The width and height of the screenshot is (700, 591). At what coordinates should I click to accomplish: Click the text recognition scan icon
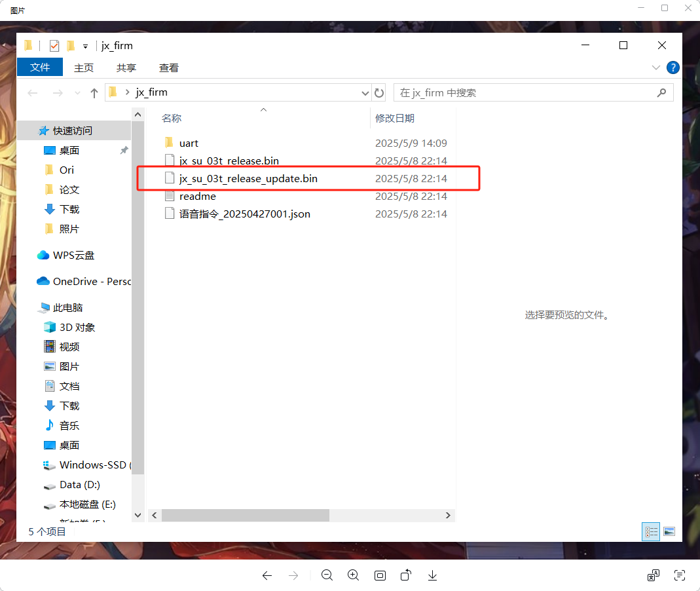click(x=680, y=575)
